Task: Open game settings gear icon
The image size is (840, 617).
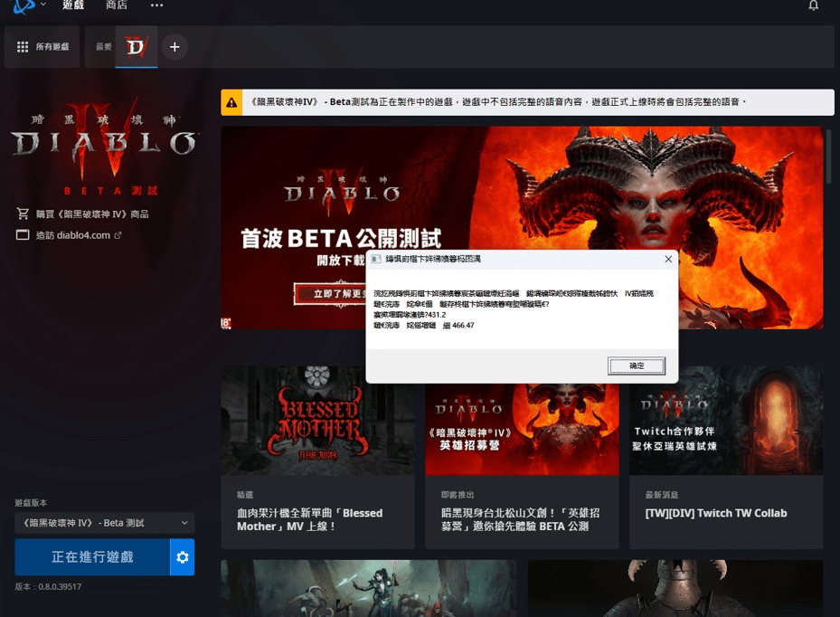Action: 183,557
